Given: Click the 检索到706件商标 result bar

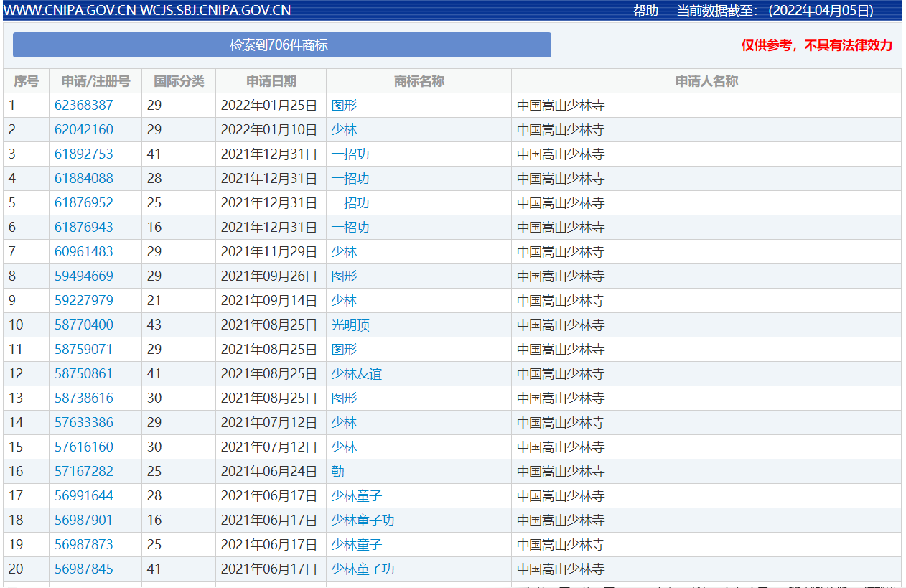Looking at the screenshot, I should click(281, 45).
